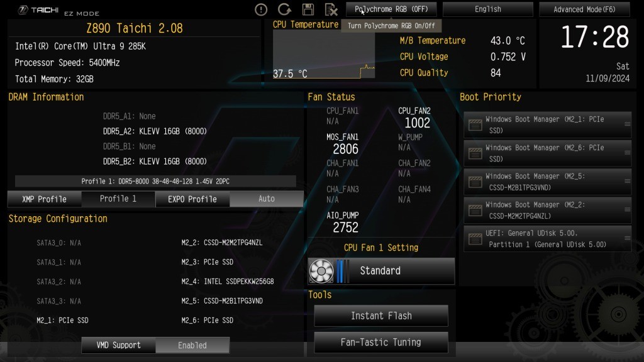Click M2_3: PCIe SSD storage entry
Viewport: 644px width, 362px height.
[208, 262]
